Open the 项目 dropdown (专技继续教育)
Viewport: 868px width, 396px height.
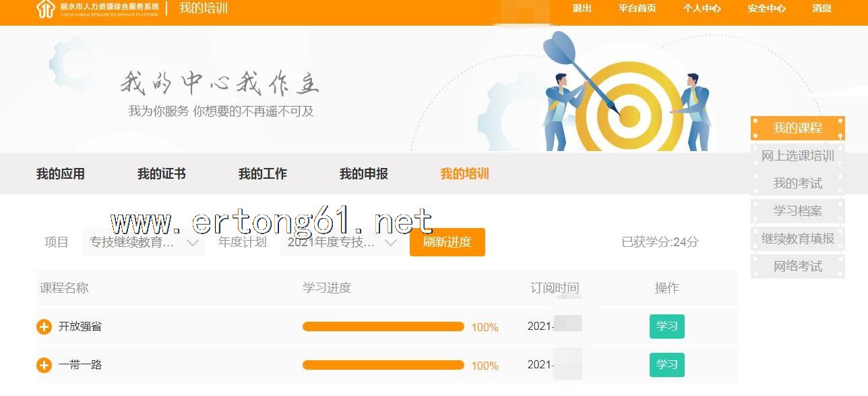click(x=144, y=242)
